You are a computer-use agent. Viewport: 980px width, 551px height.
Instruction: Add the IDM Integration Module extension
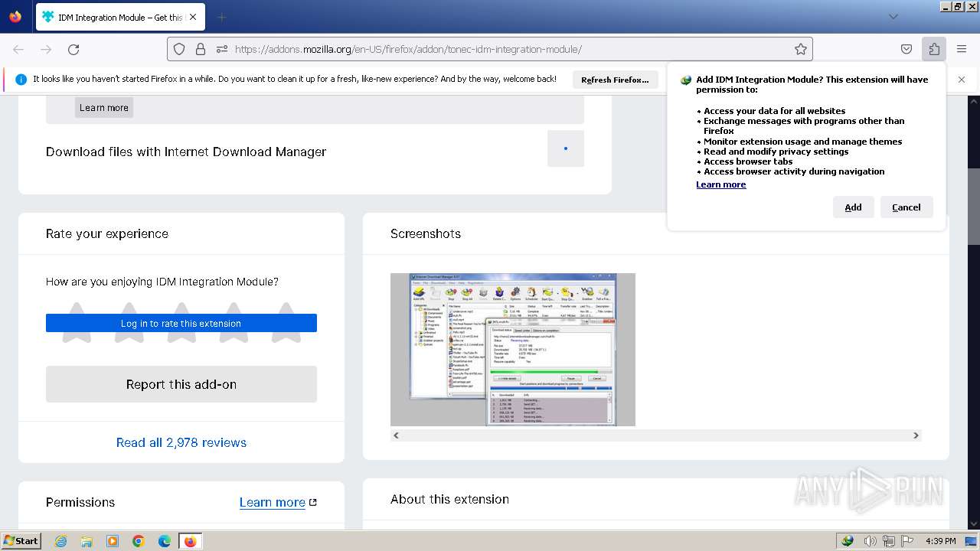click(x=853, y=207)
